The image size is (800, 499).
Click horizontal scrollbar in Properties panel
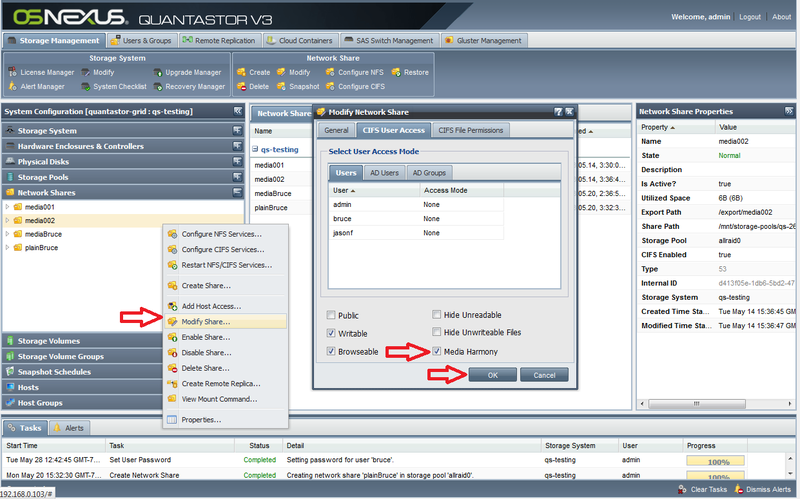tap(696, 404)
